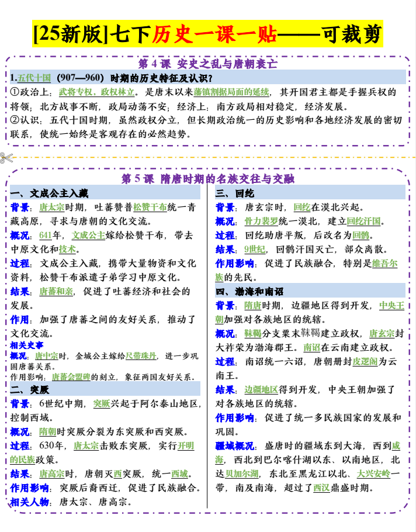Click the yellow title banner 七下历史一课一贴
This screenshot has width=416, height=532.
click(208, 34)
